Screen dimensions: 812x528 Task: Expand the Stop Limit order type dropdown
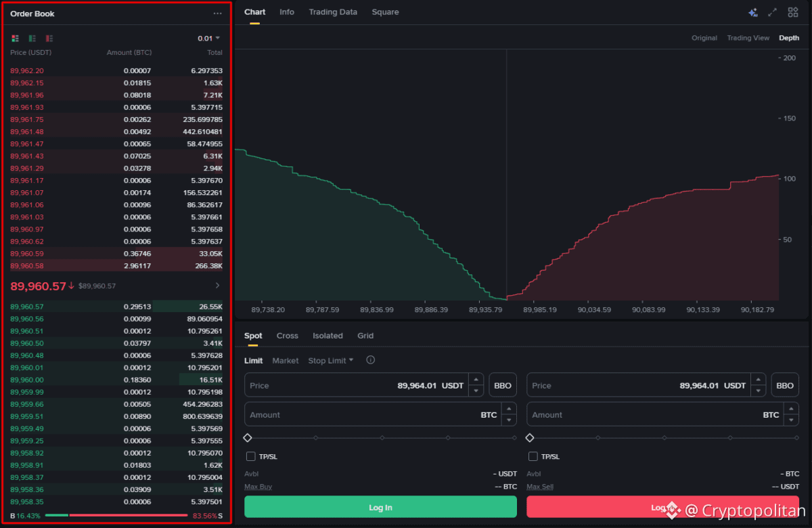331,361
